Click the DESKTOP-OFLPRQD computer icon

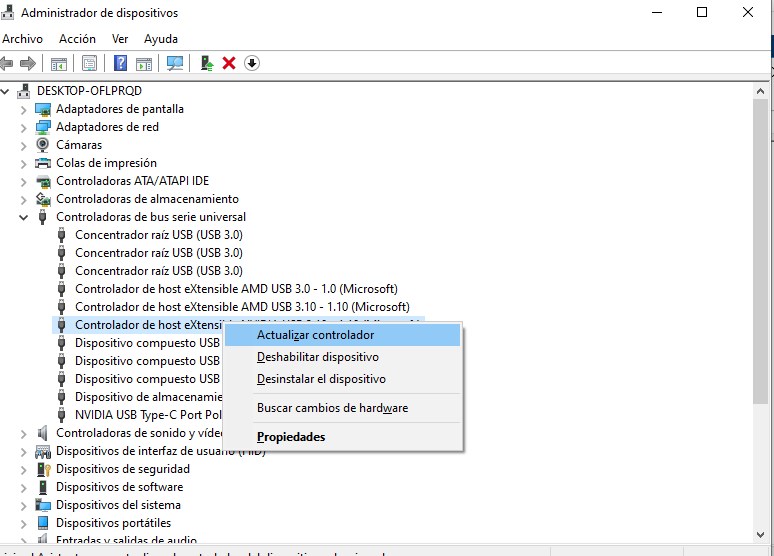click(23, 91)
